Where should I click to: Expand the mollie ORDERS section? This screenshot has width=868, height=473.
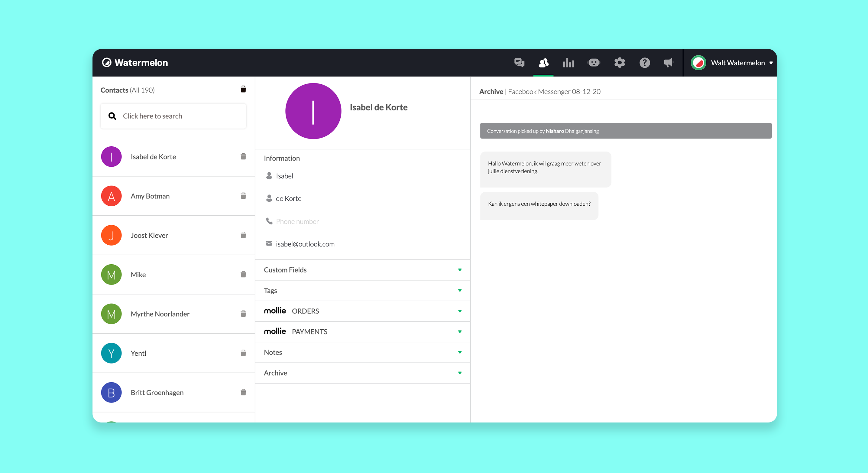(x=362, y=311)
